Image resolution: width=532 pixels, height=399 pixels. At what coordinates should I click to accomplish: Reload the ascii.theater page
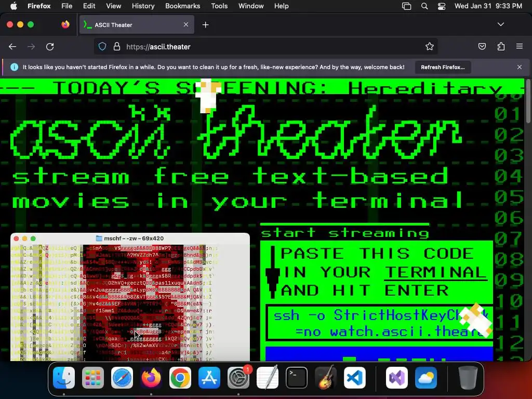coord(50,47)
